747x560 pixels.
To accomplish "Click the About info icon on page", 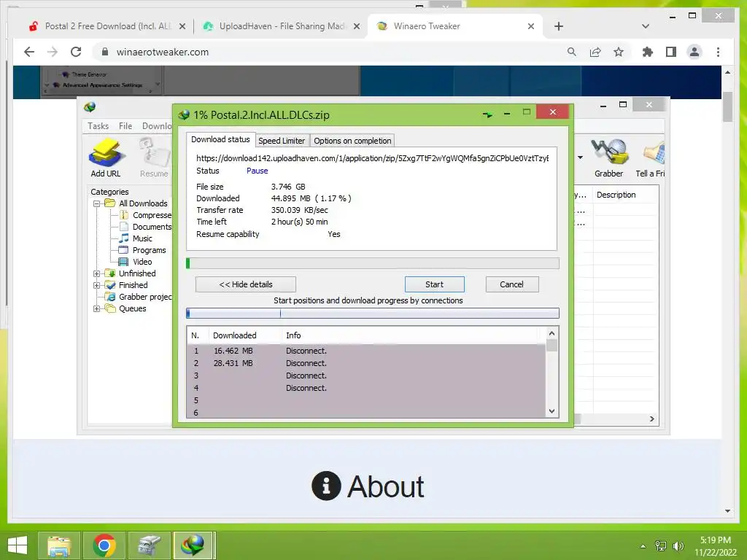I will click(x=326, y=486).
